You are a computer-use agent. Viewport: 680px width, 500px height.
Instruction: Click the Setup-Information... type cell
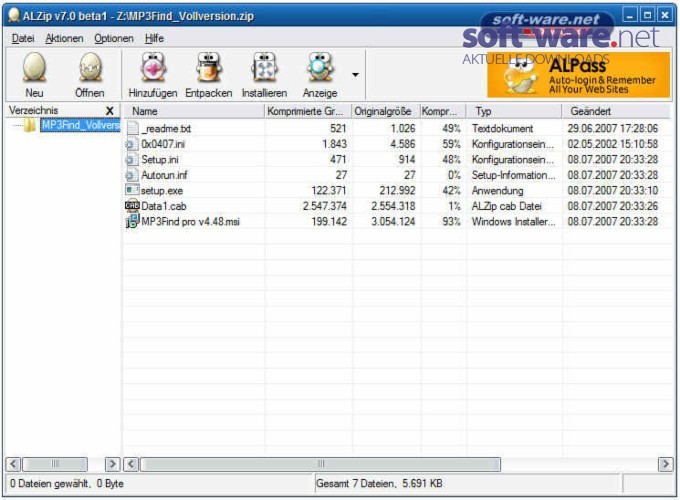tap(513, 175)
